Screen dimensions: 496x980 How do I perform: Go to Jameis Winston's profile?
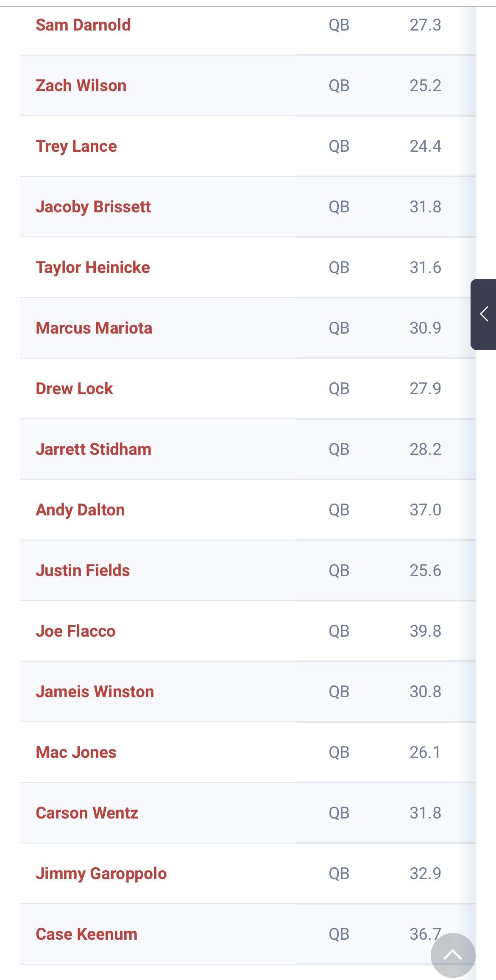click(x=95, y=692)
